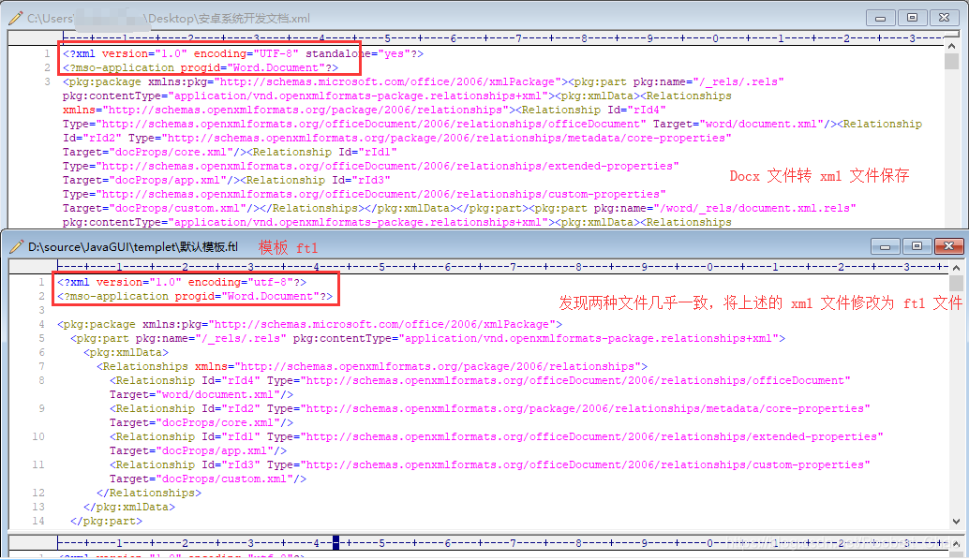Click the Relationship Id="rId1" line in ftl window

tap(497, 436)
